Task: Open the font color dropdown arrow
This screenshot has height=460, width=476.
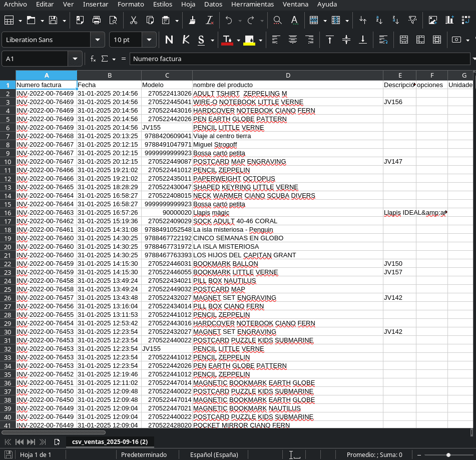Action: (x=239, y=39)
